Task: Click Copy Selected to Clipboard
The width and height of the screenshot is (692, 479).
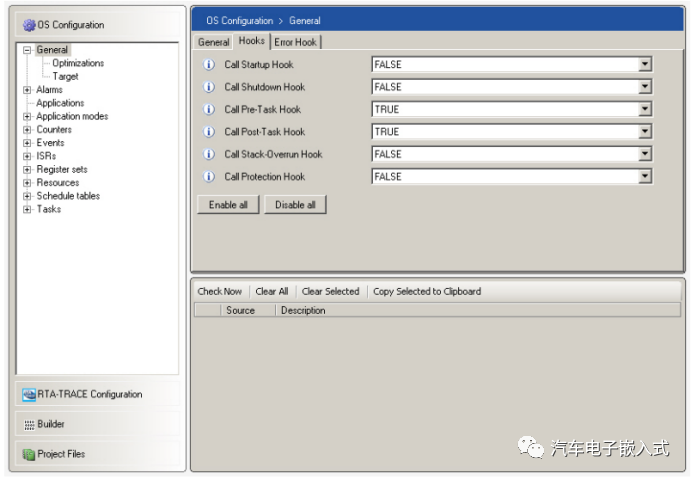Action: [427, 292]
